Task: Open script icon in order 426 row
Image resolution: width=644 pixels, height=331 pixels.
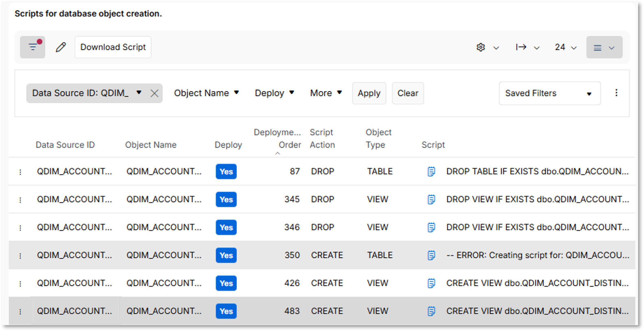Action: [x=431, y=283]
